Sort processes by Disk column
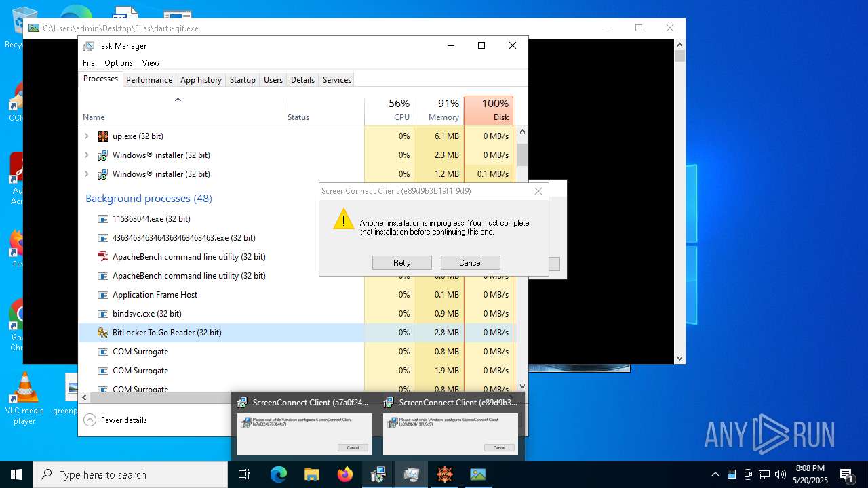Screen dimensions: 868x488 pos(488,111)
